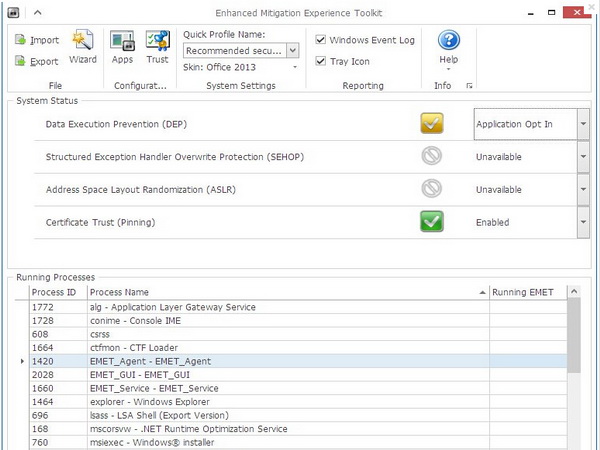Click the SEHOP unavailable status icon
Viewport: 600px width, 450px height.
coord(432,156)
